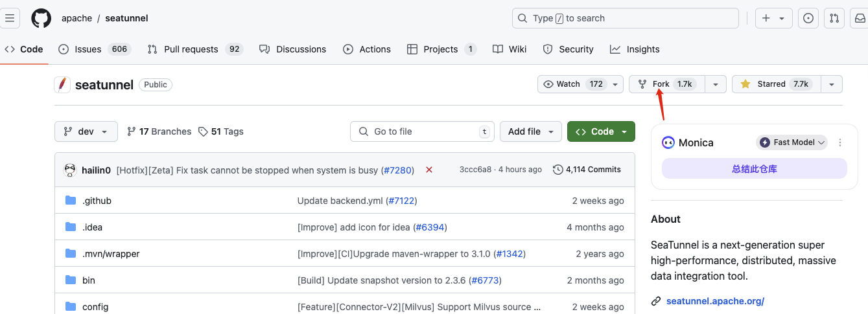Toggle the Starred button for the repository

click(x=777, y=84)
